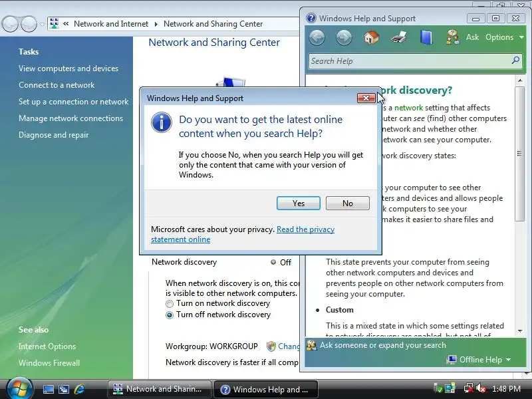Click the taskbar clock showing 1:48 PM

(506, 388)
